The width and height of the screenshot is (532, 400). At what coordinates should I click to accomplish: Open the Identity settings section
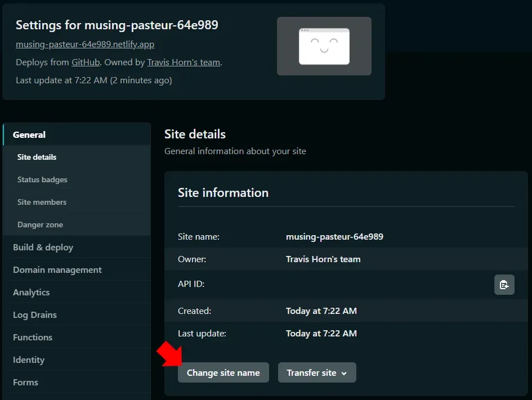[x=28, y=359]
